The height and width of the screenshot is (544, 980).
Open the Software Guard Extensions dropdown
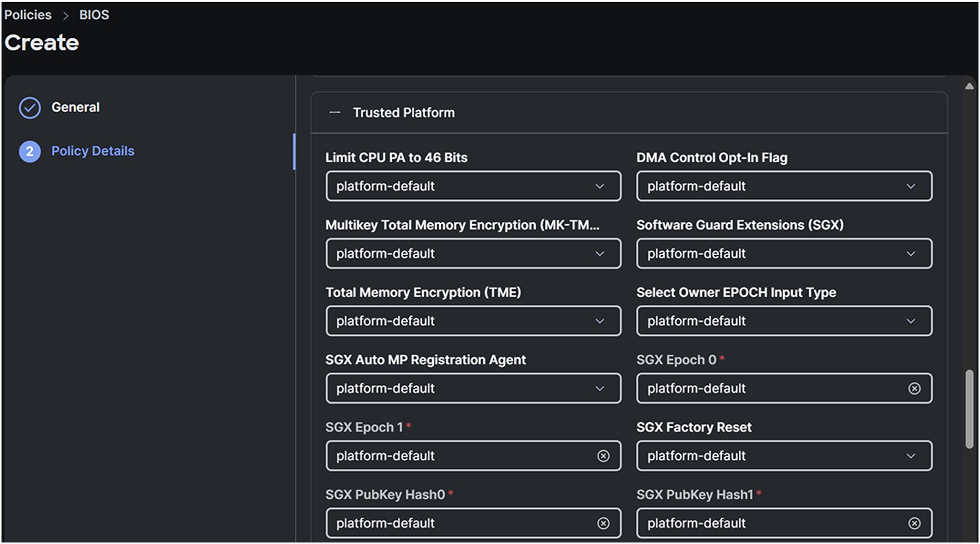(911, 253)
